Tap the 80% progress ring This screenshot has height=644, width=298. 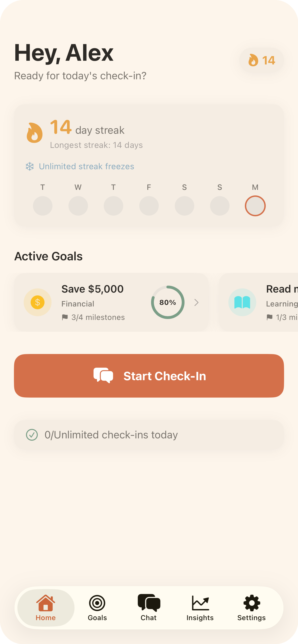[x=168, y=302]
